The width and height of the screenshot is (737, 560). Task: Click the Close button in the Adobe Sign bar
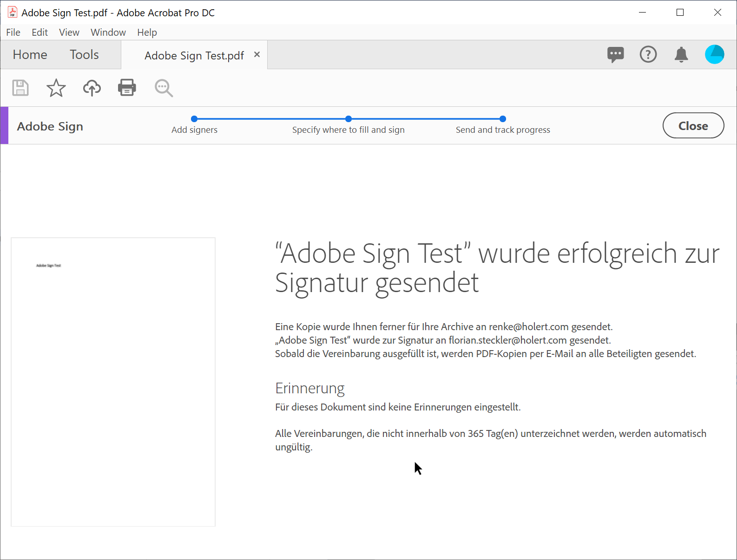[x=693, y=125]
